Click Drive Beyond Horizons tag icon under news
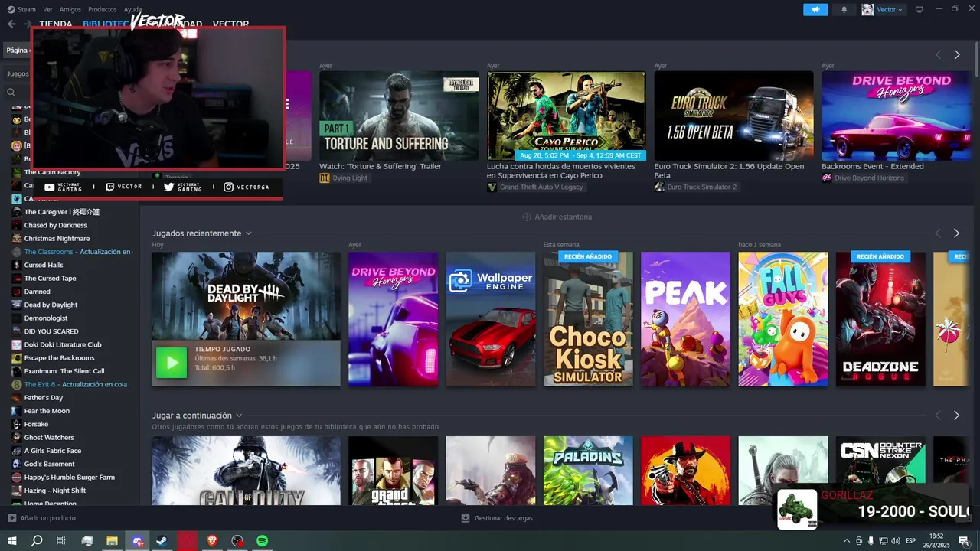 pyautogui.click(x=827, y=178)
